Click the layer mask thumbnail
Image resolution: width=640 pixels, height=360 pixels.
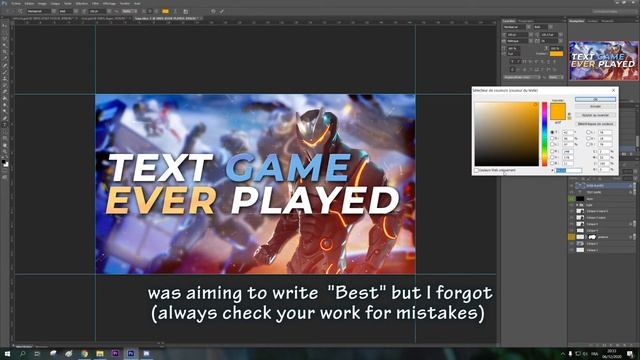[x=592, y=237]
